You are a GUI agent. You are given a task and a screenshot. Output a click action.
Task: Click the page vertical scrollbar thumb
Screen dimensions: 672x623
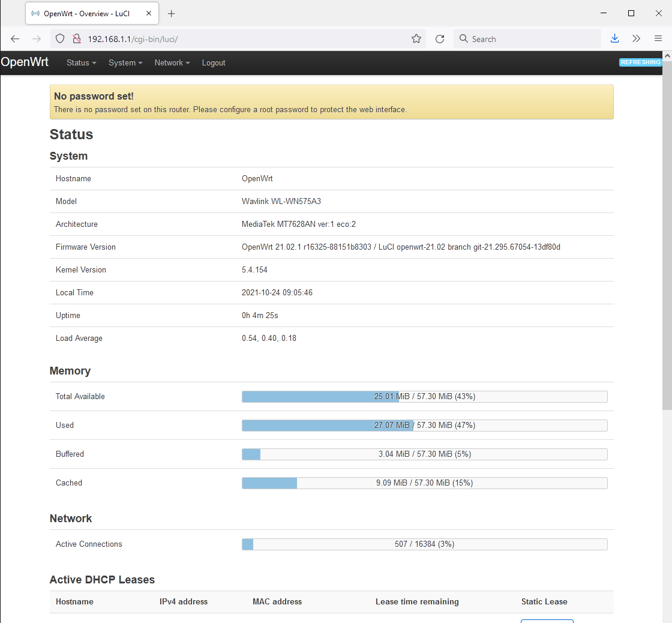[x=667, y=235]
